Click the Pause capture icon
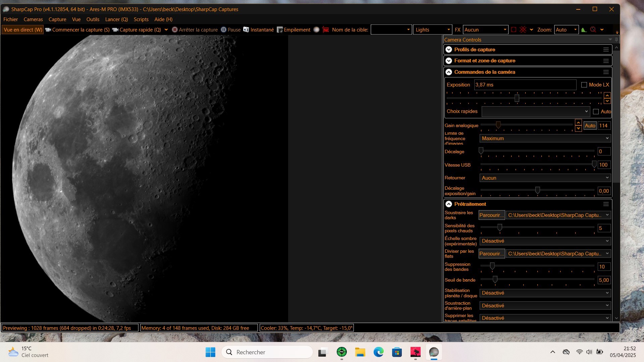Screen dimensions: 644x362 click(x=224, y=30)
